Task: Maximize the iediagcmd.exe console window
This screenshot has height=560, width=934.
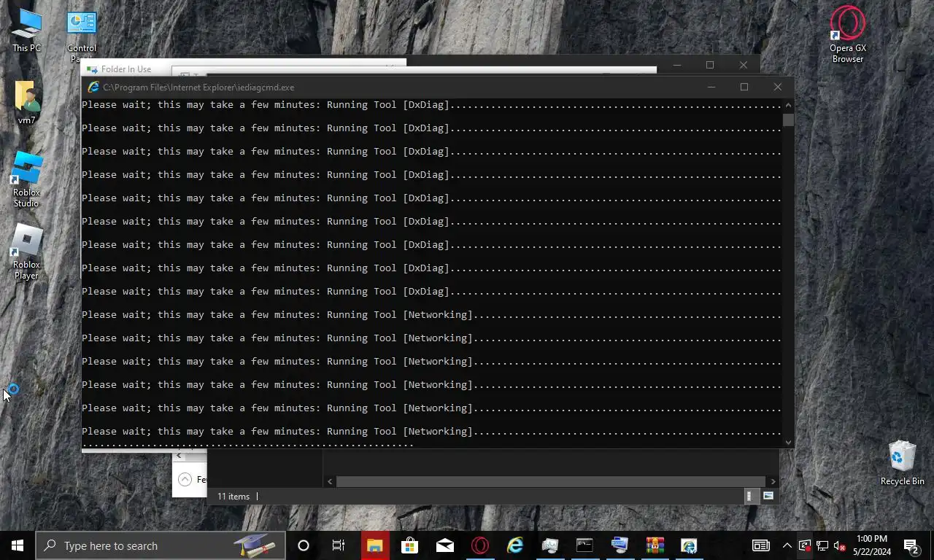Action: tap(744, 87)
